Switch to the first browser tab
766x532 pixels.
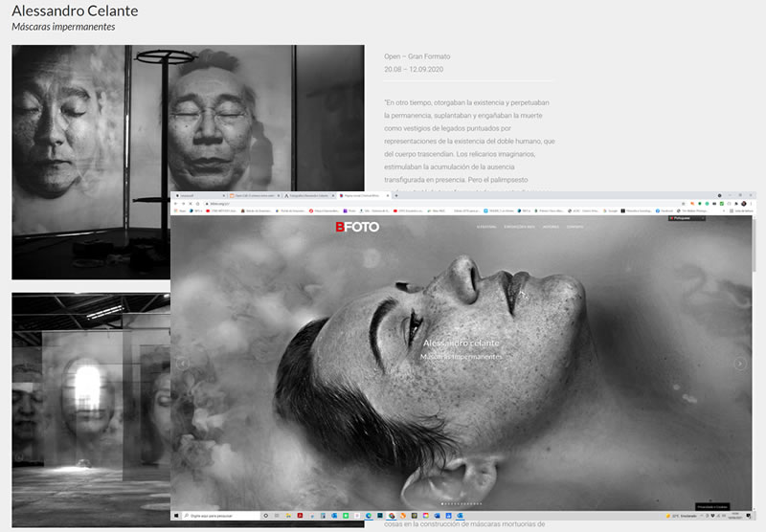click(199, 195)
